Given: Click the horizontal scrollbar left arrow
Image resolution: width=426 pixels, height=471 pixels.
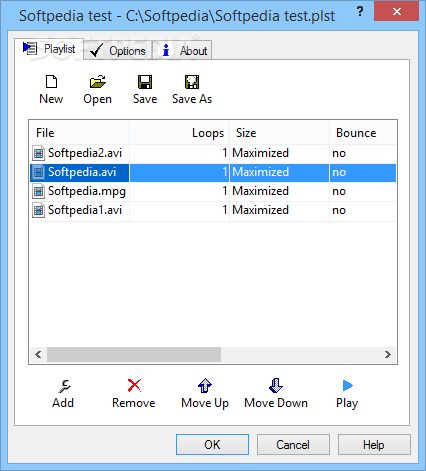Looking at the screenshot, I should [38, 354].
